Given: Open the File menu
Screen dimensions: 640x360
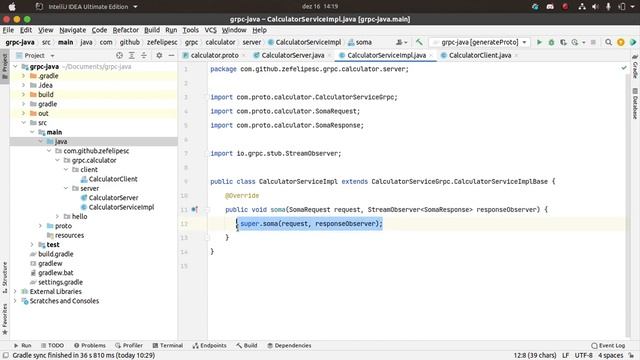Looking at the screenshot, I should (x=8, y=30).
